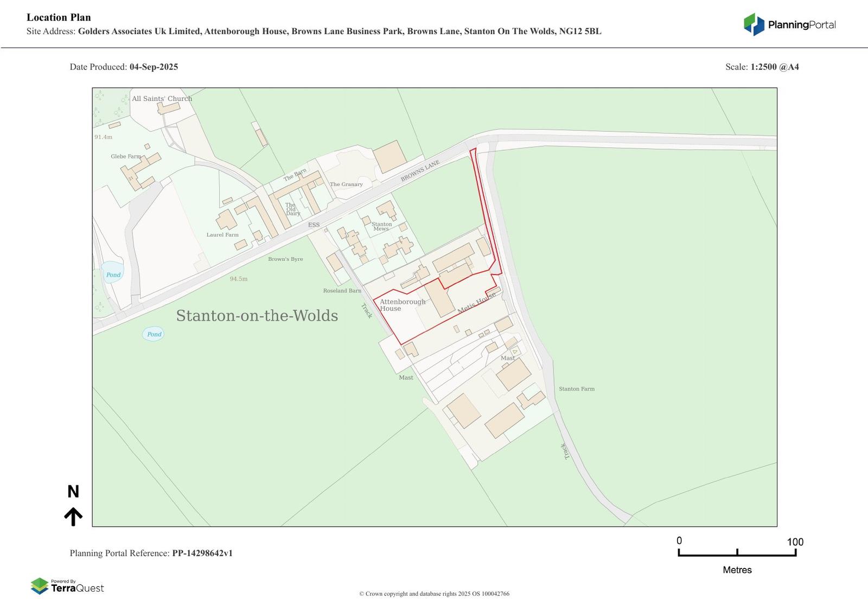Select the Stanton-on-the-Wolds village label
Image resolution: width=868 pixels, height=614 pixels.
coord(257,316)
